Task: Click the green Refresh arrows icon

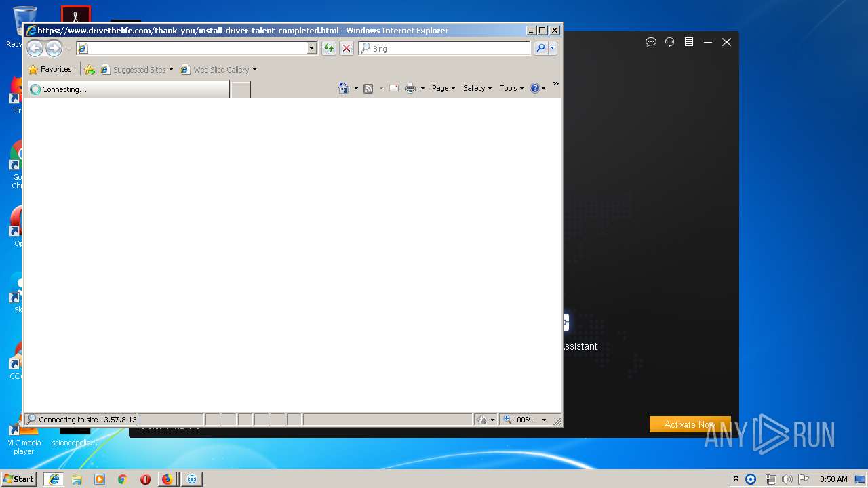Action: click(x=328, y=48)
